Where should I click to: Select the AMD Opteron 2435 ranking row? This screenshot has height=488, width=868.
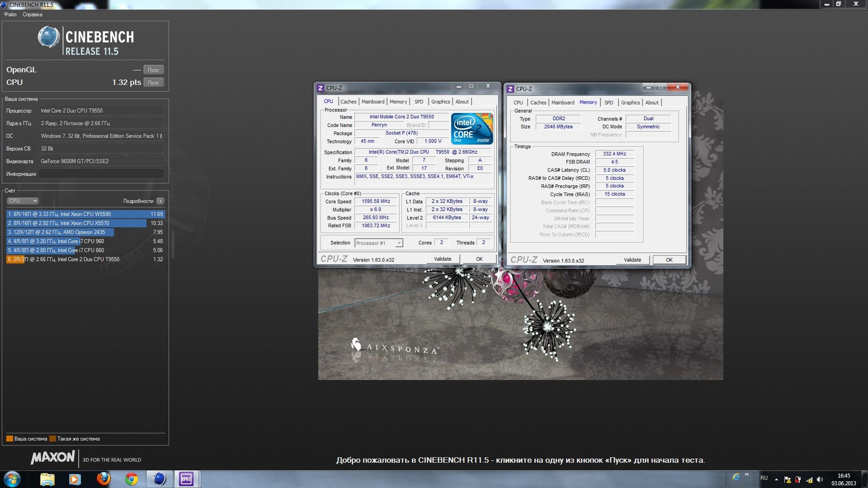point(85,232)
